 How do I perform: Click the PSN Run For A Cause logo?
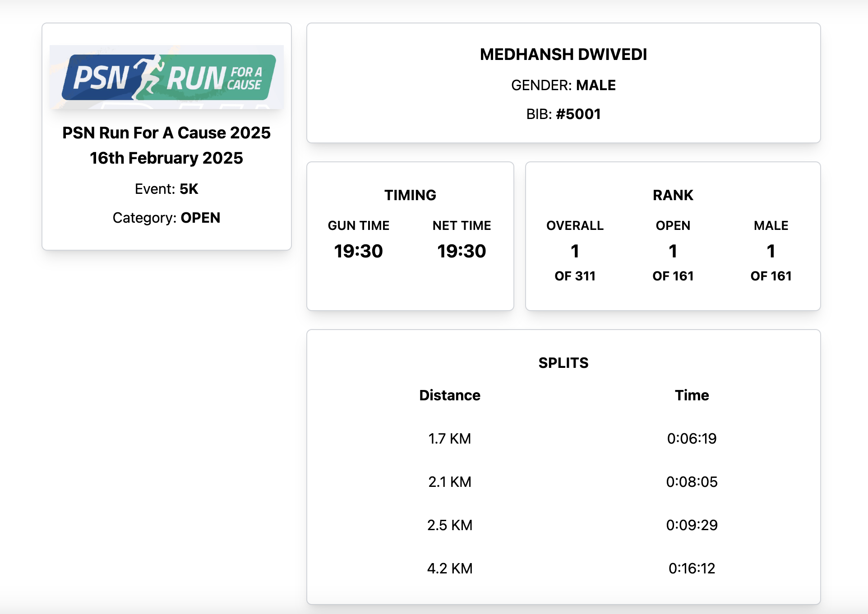tap(166, 77)
